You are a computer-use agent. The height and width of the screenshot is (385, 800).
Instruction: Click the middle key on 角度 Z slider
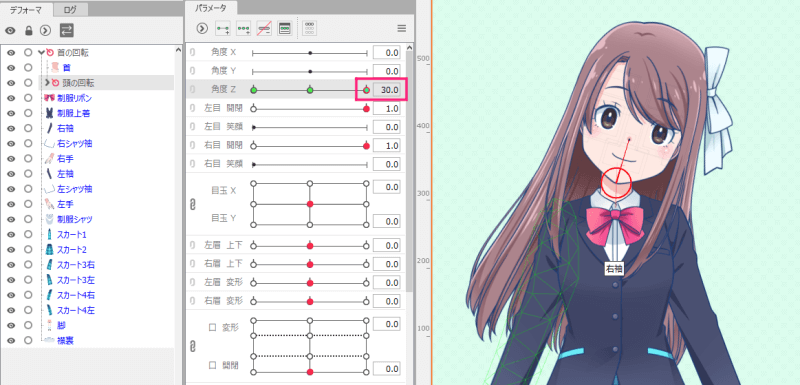point(310,90)
